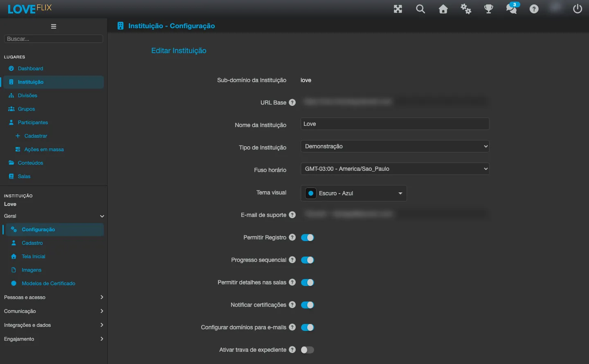The height and width of the screenshot is (364, 589).
Task: Open the help question mark in top bar
Action: click(534, 9)
